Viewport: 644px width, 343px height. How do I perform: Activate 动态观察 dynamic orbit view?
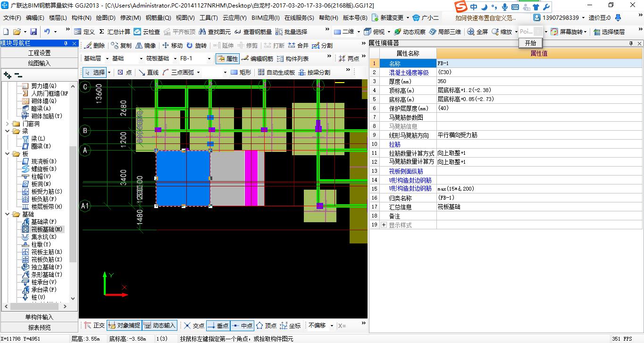tap(410, 32)
